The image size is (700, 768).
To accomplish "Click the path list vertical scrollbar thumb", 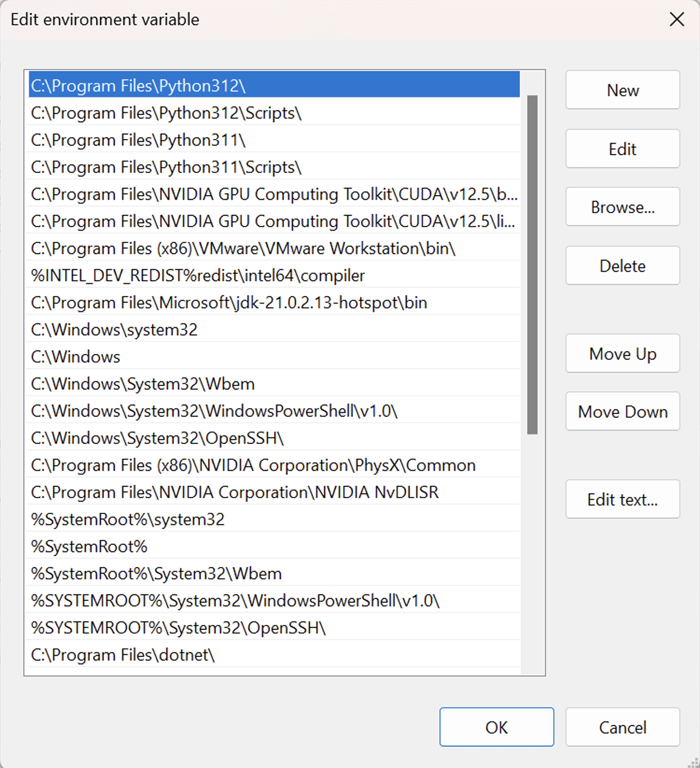I will tap(532, 265).
